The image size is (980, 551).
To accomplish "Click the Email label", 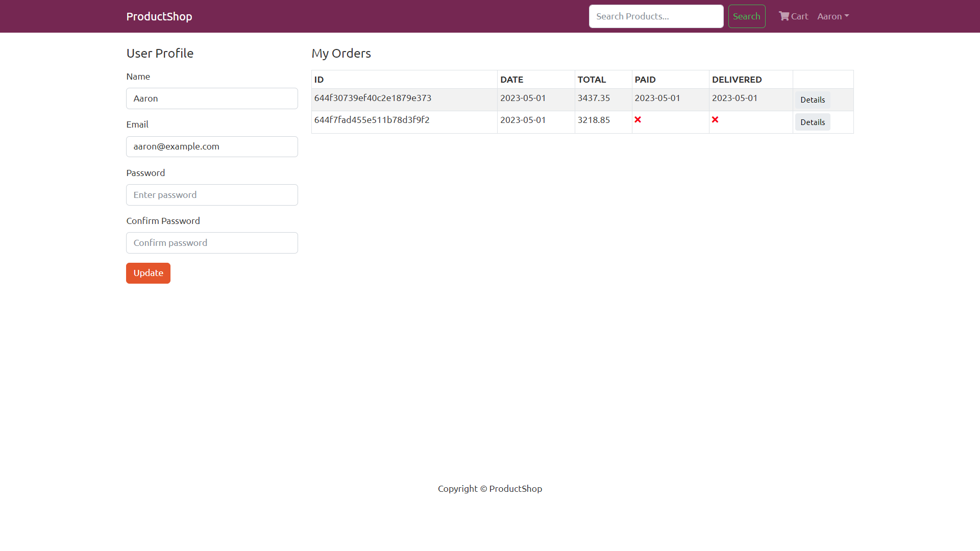I will coord(137,124).
